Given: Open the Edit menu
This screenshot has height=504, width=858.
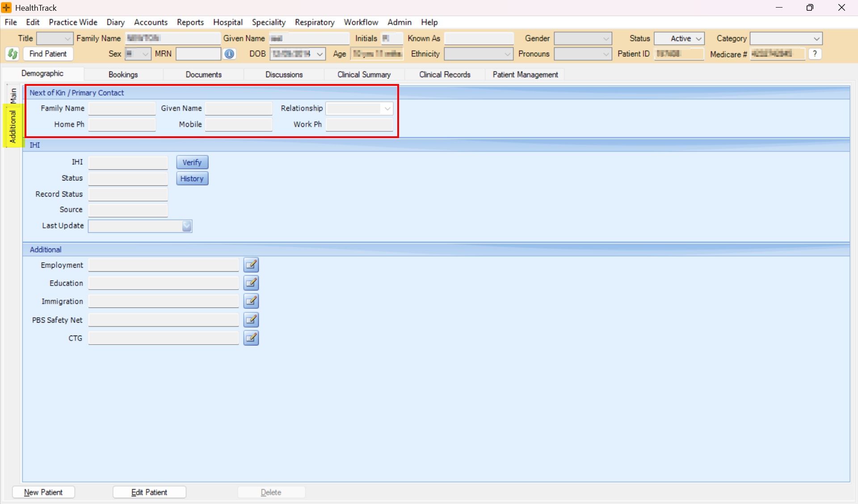Looking at the screenshot, I should point(33,22).
